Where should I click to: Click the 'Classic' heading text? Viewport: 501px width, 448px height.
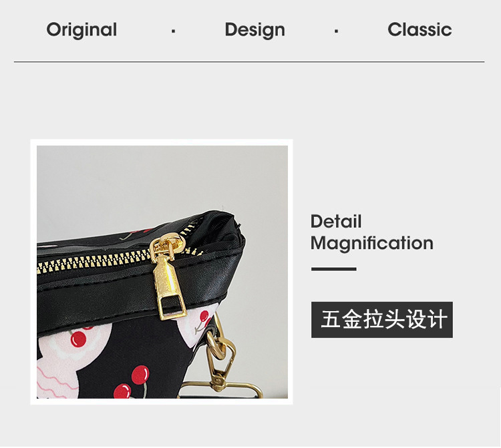(x=420, y=29)
